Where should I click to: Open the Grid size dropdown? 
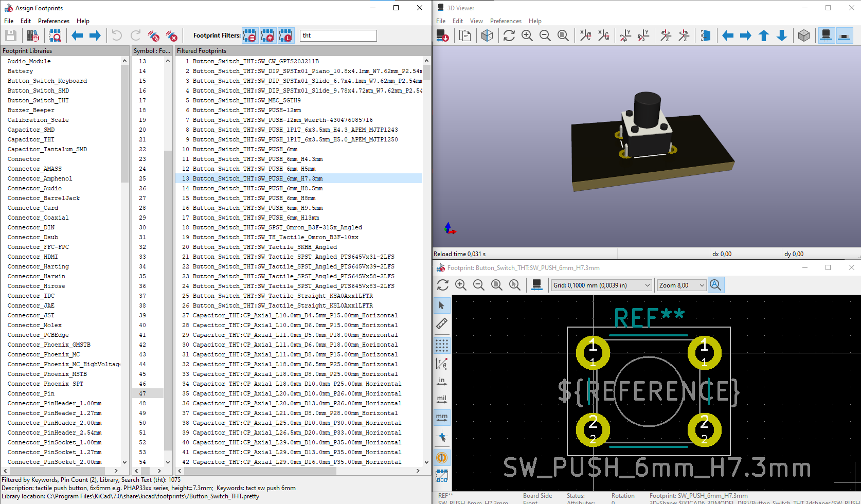602,285
